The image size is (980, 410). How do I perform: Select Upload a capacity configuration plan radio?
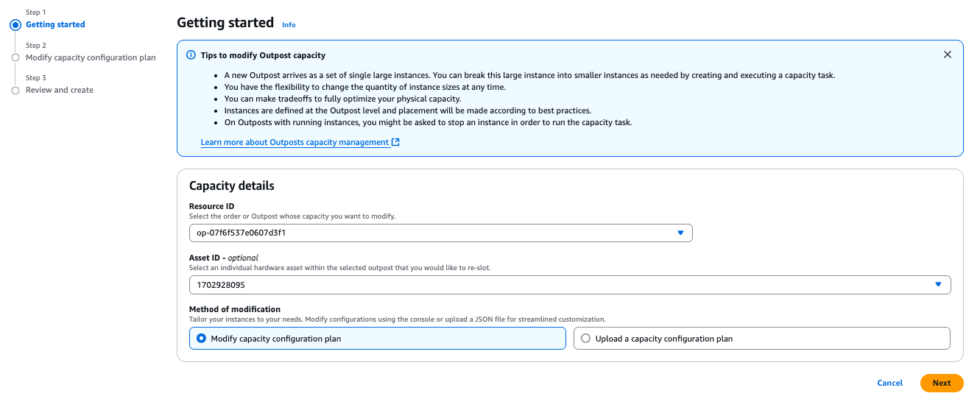click(x=586, y=339)
